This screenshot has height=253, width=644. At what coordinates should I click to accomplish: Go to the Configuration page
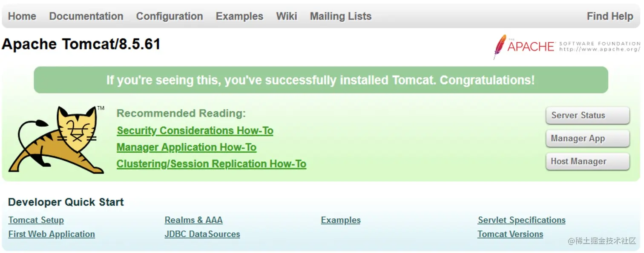pos(170,16)
